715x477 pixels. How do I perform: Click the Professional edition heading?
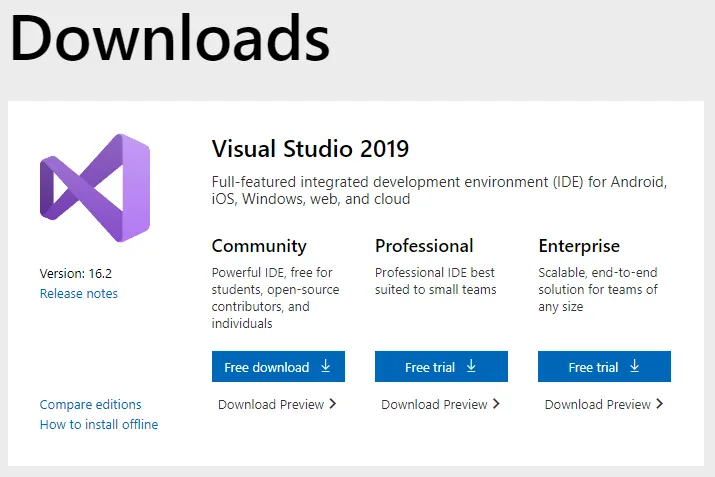[424, 246]
